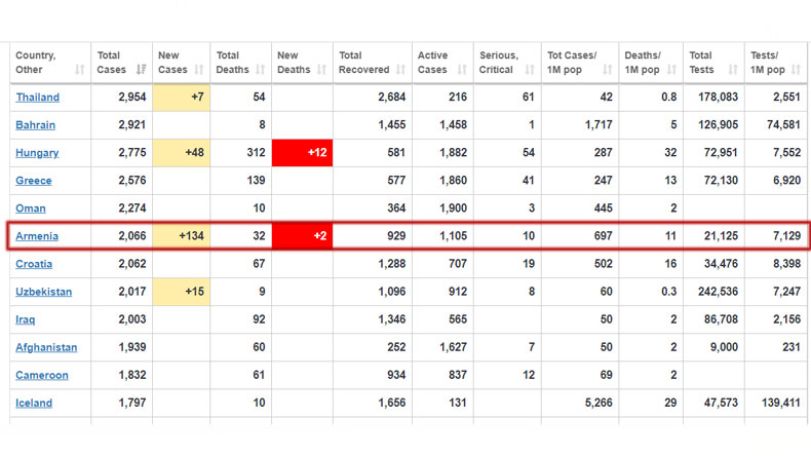Click Armenia's red +2 new deaths cell
The width and height of the screenshot is (811, 456).
click(x=302, y=236)
